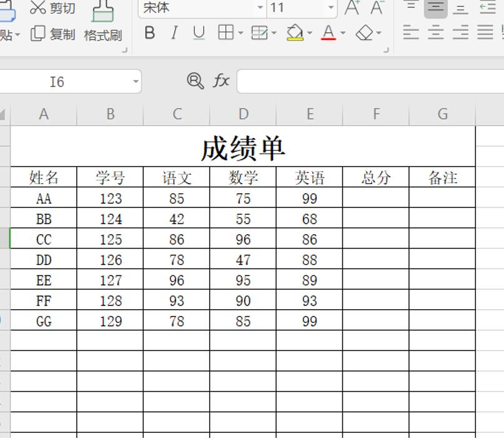Increase font size with larger A icon

[352, 8]
